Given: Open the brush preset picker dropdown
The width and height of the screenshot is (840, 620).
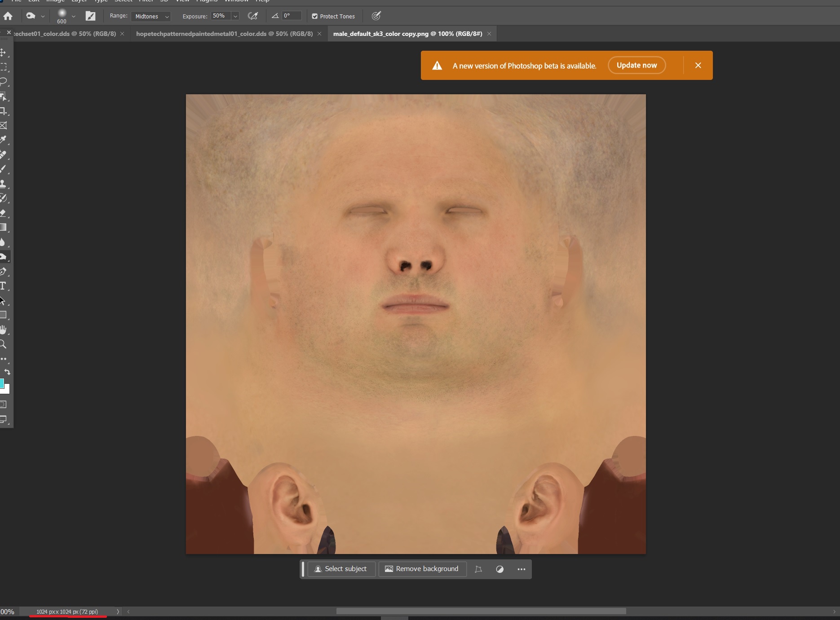Looking at the screenshot, I should [74, 17].
